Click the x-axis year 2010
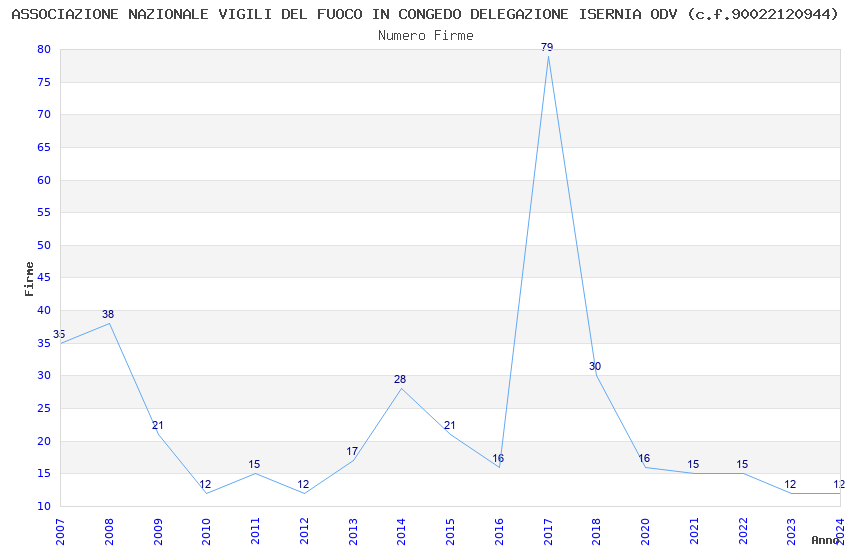 point(206,531)
